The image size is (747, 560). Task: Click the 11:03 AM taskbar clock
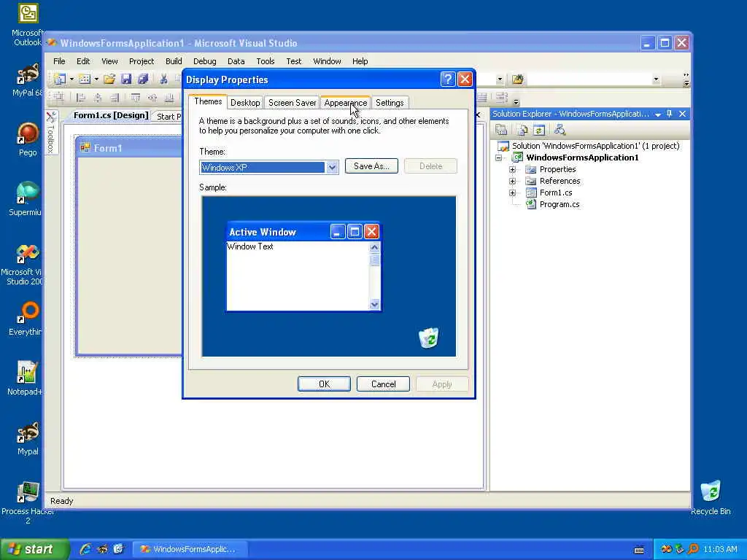coord(720,549)
